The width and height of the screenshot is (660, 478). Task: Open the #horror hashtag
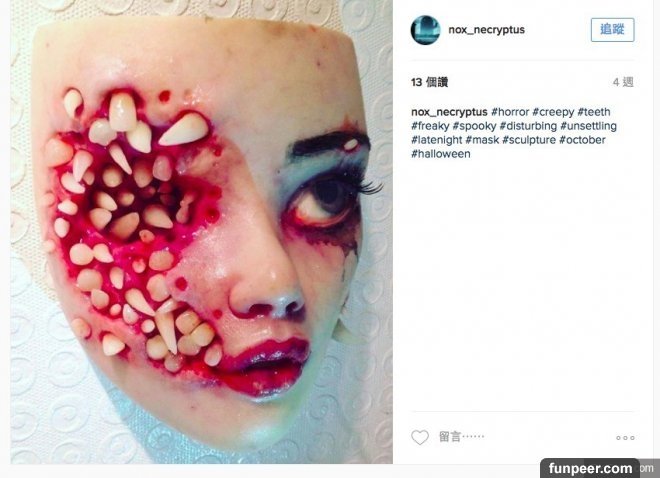(x=510, y=112)
